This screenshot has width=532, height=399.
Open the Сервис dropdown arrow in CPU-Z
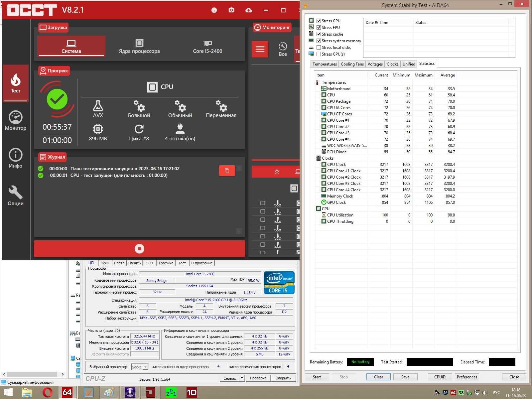[x=242, y=378]
